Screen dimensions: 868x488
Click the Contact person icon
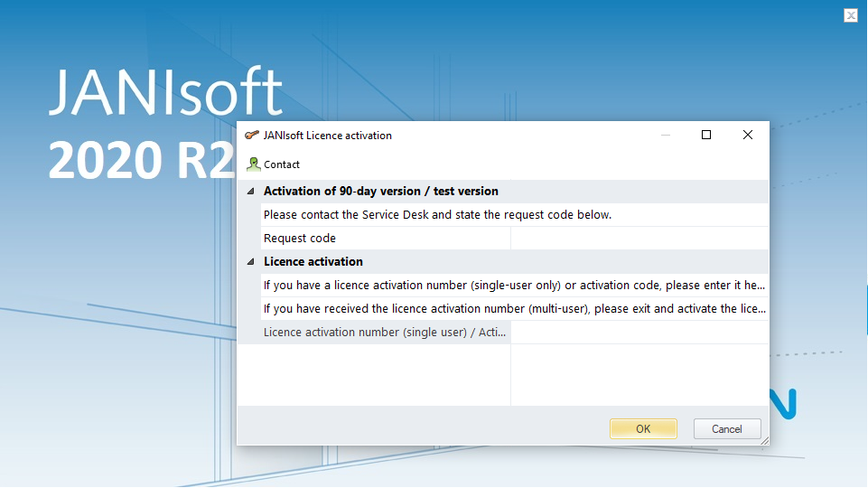[254, 164]
